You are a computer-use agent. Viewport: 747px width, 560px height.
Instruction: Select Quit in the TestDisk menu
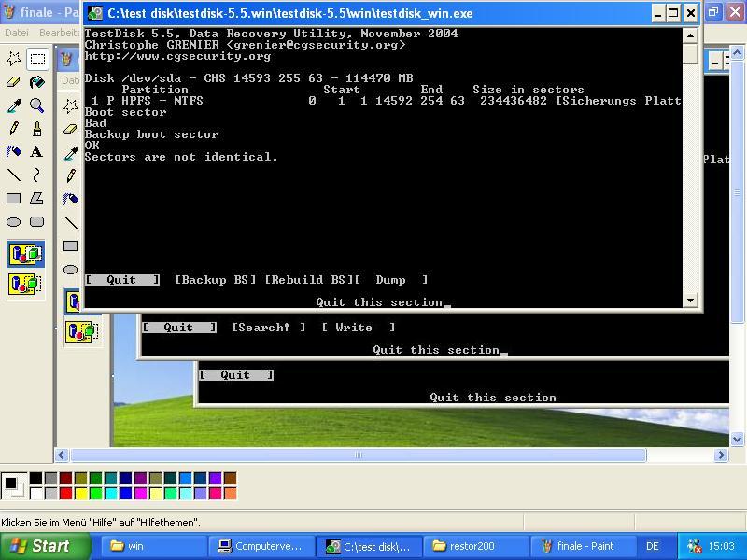click(122, 280)
